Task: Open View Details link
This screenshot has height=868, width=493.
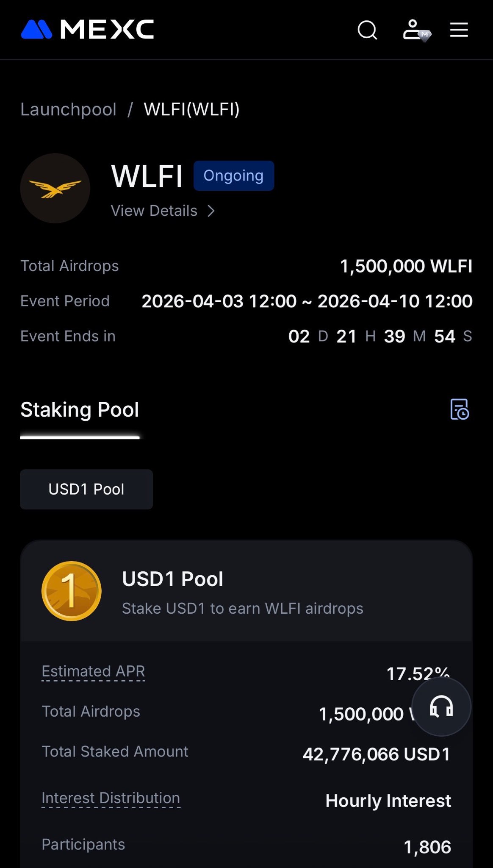Action: [154, 211]
